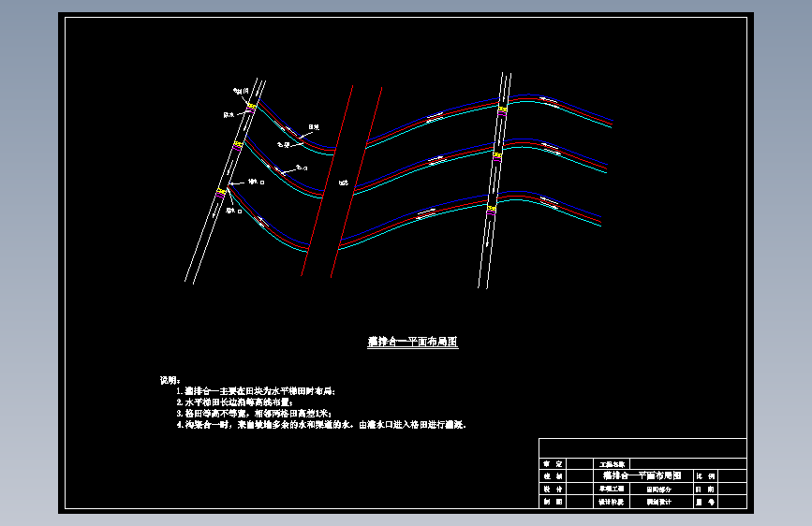Select note 2 水平梯田长边沿等高线布置
Screen dimensions: 812x526
(234, 402)
